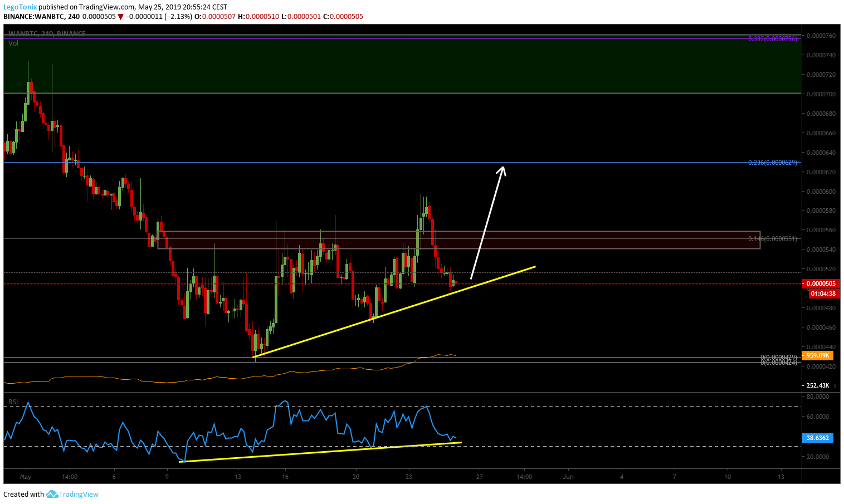Click the RSI value label 38.6362
This screenshot has width=844, height=504.
tap(818, 438)
